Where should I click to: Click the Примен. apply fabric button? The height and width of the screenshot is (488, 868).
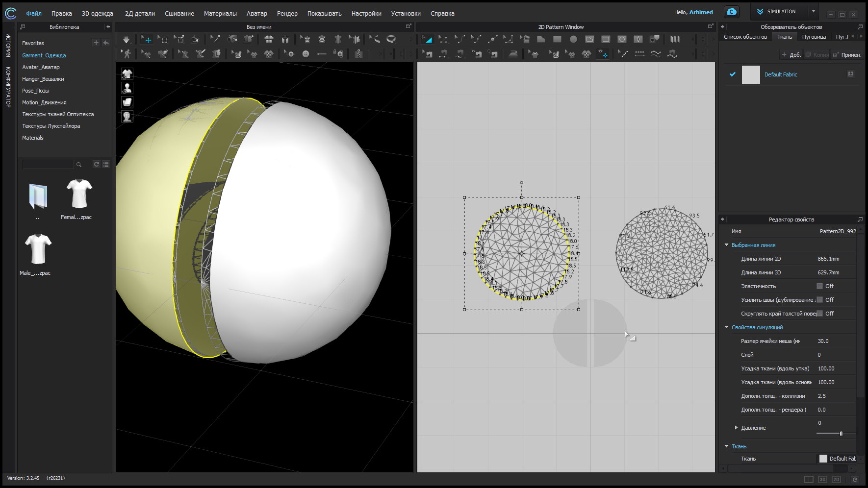click(847, 55)
